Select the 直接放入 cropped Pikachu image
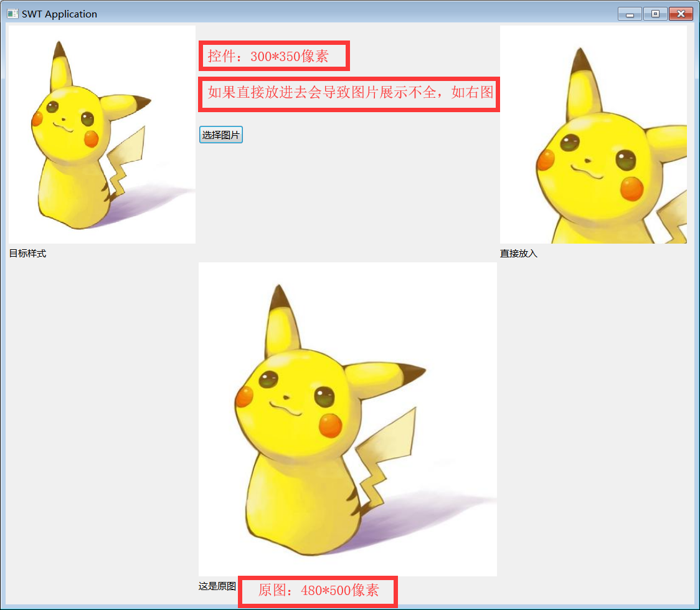Viewport: 700px width, 610px height. [594, 135]
